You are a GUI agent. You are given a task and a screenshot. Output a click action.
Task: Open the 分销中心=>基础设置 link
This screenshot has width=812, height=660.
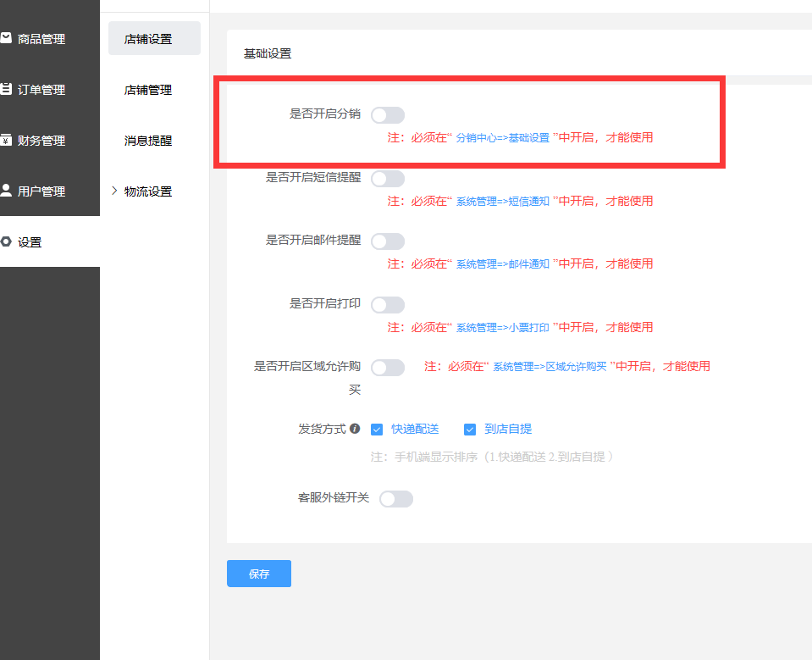pyautogui.click(x=503, y=137)
